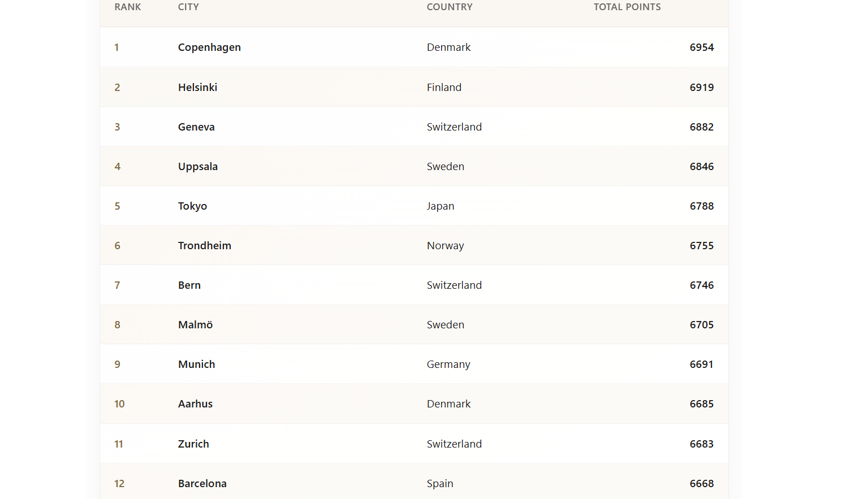
Task: Sort by the CITY column header
Action: pos(188,7)
